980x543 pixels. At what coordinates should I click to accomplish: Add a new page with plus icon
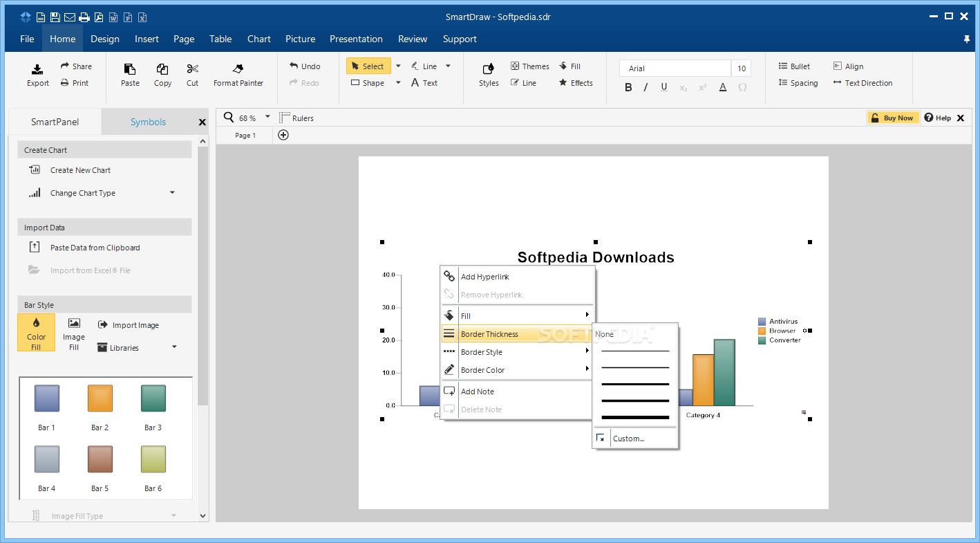tap(283, 135)
